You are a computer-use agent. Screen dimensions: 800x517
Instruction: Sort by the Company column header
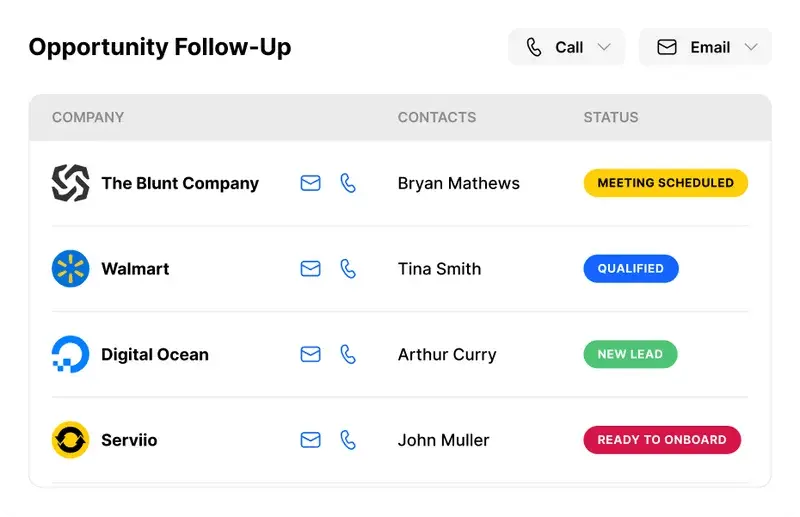[88, 117]
